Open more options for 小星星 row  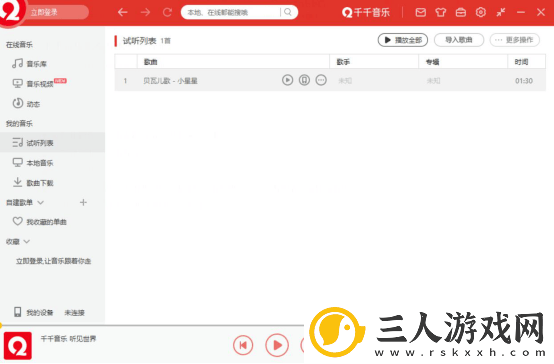(x=321, y=80)
